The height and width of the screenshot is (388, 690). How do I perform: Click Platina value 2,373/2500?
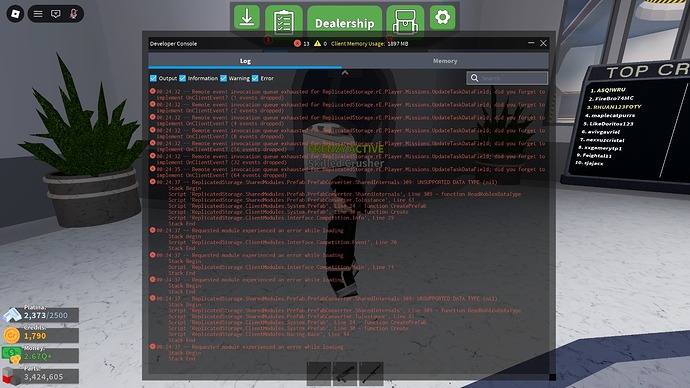click(x=46, y=315)
